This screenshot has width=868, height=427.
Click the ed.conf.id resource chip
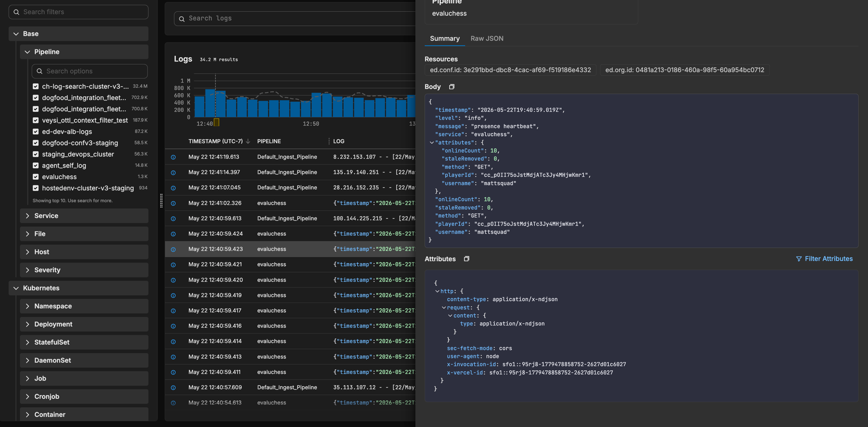(510, 70)
